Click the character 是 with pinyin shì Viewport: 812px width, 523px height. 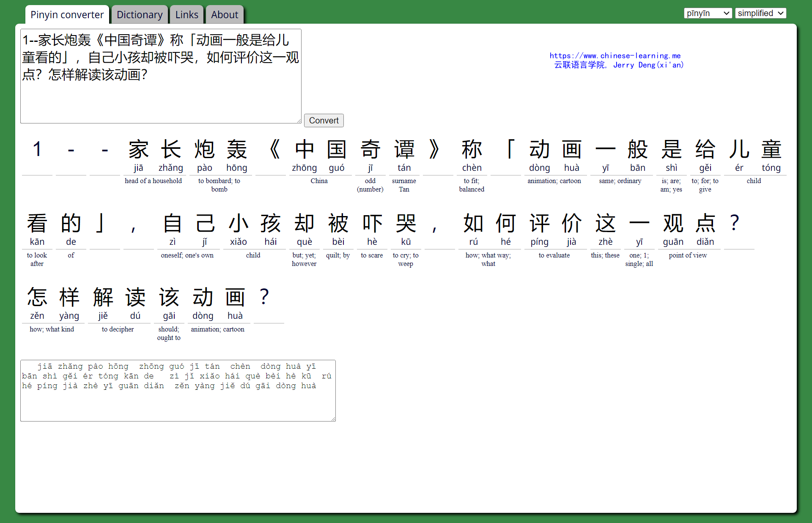671,149
